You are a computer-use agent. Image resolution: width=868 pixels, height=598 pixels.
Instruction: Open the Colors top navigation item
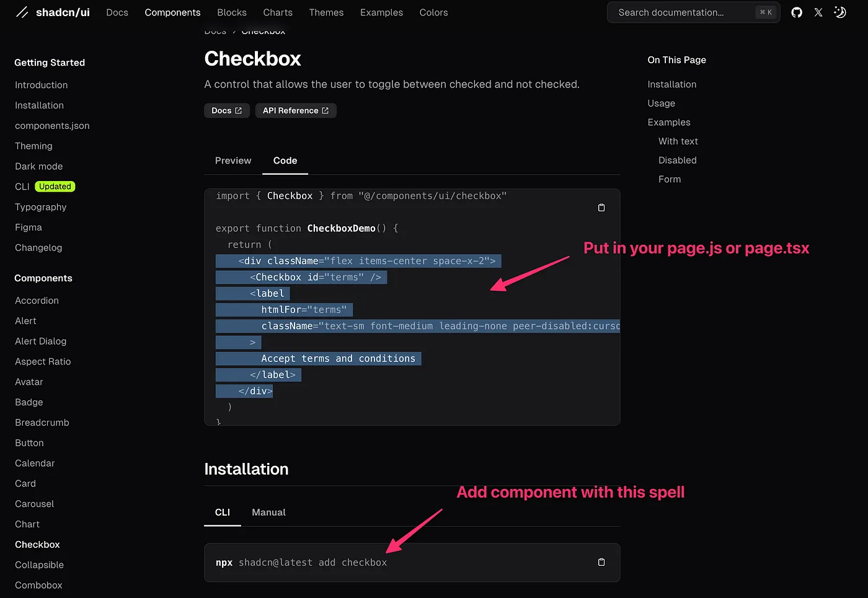[x=433, y=12]
